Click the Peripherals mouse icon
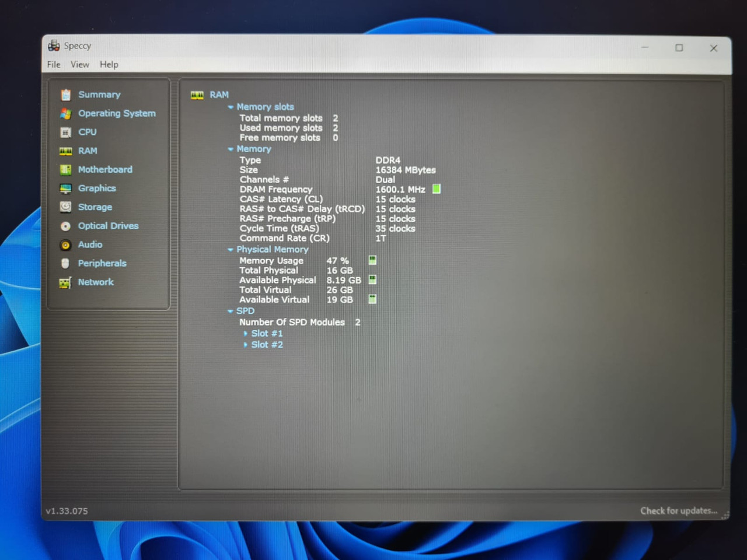This screenshot has height=560, width=747. [x=65, y=263]
